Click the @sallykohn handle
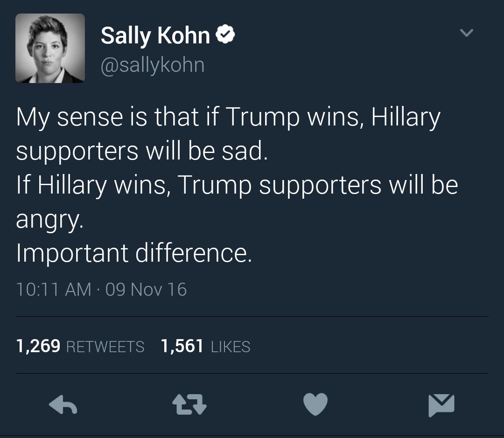504x438 pixels. 153,65
